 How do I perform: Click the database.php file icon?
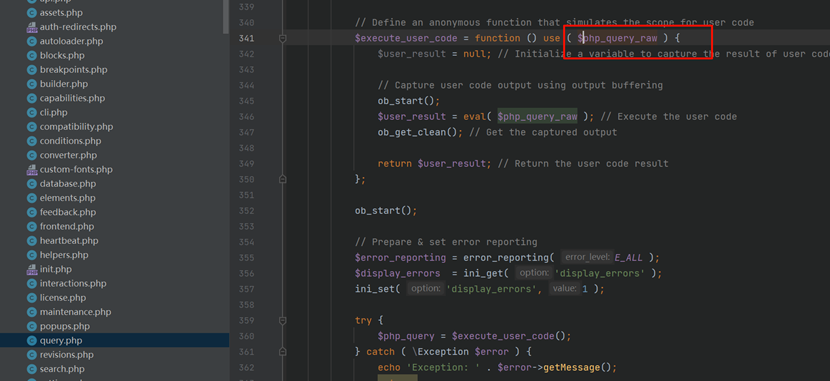click(31, 184)
